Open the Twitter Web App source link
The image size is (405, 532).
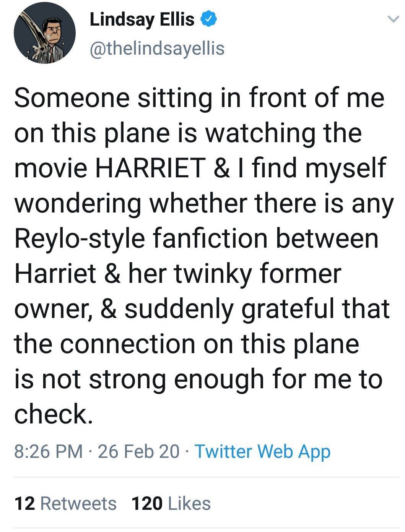point(263,451)
